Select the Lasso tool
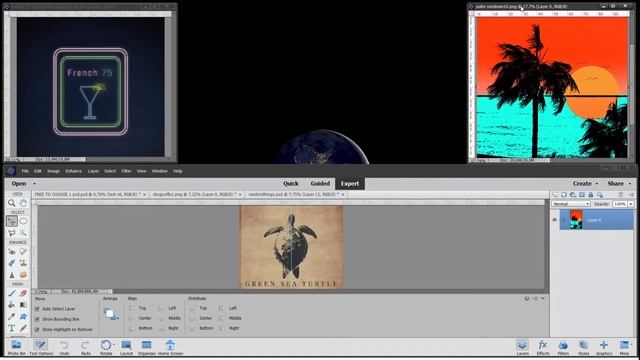The height and width of the screenshot is (360, 640). [x=11, y=233]
